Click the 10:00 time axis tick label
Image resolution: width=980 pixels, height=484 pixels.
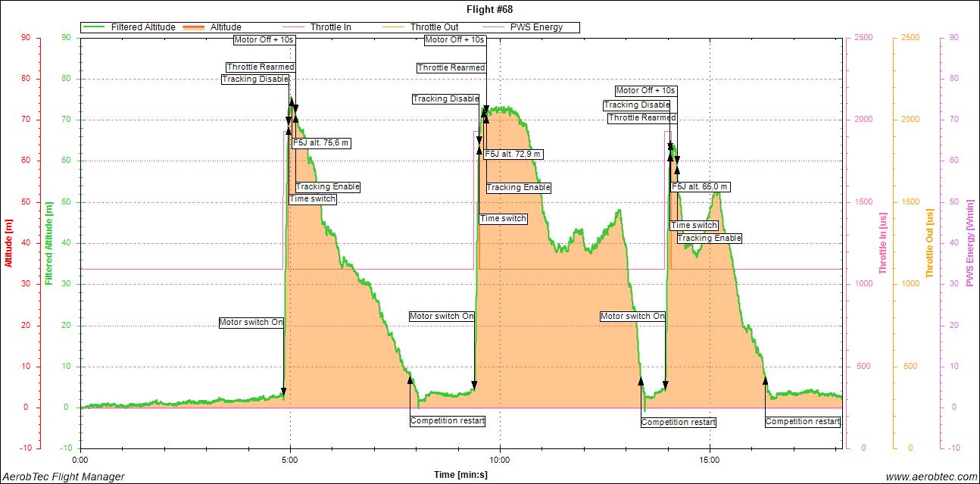[500, 459]
